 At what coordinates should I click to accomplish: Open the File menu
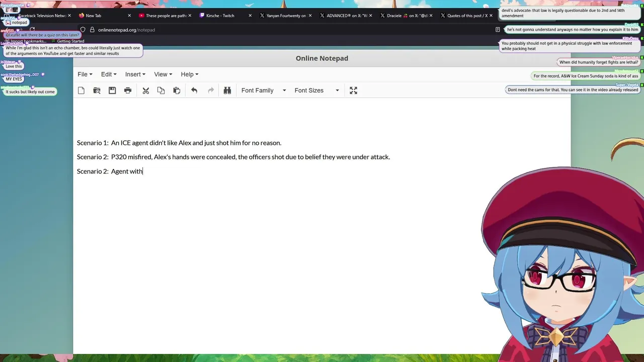click(85, 74)
